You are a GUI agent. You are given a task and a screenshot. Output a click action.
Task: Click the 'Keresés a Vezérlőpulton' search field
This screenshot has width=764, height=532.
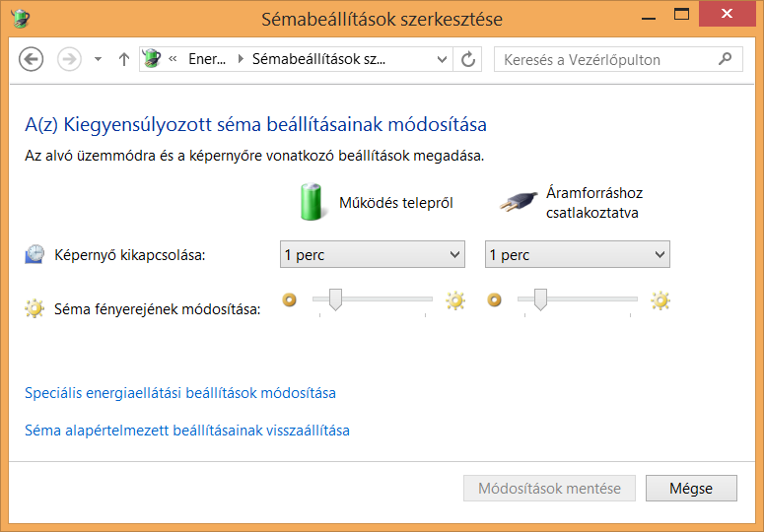(618, 59)
